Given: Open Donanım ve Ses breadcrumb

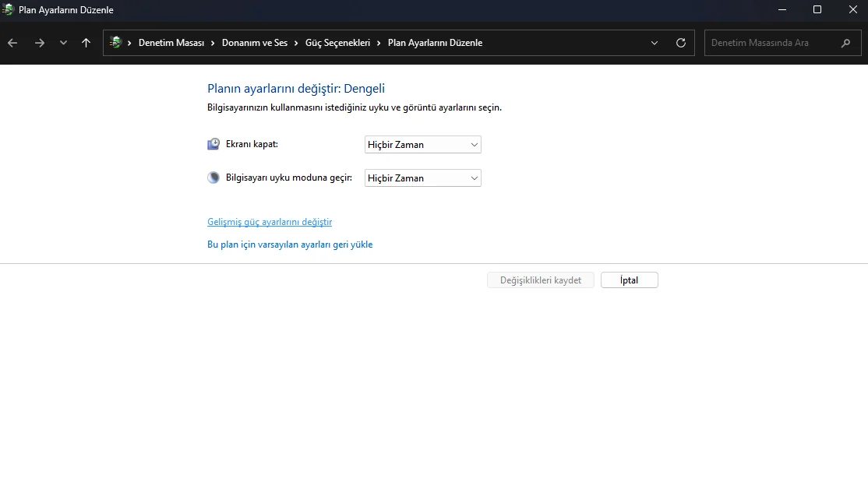Looking at the screenshot, I should 255,43.
